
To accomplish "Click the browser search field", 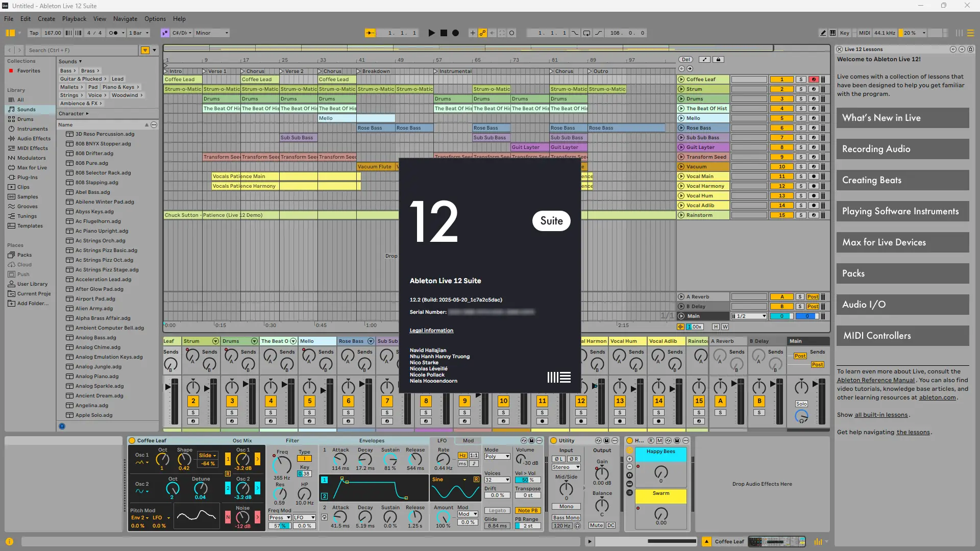I will 82,50.
